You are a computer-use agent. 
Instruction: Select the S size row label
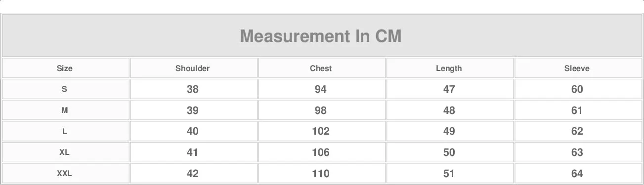coord(64,89)
